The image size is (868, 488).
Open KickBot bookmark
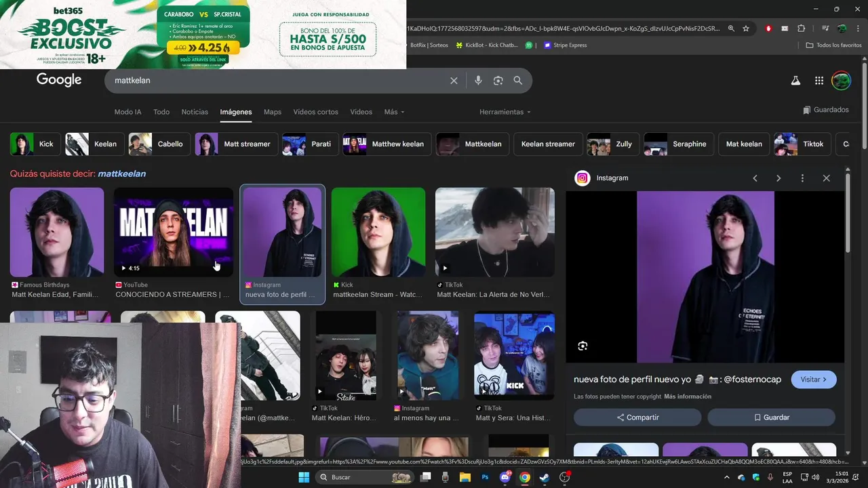(x=487, y=45)
